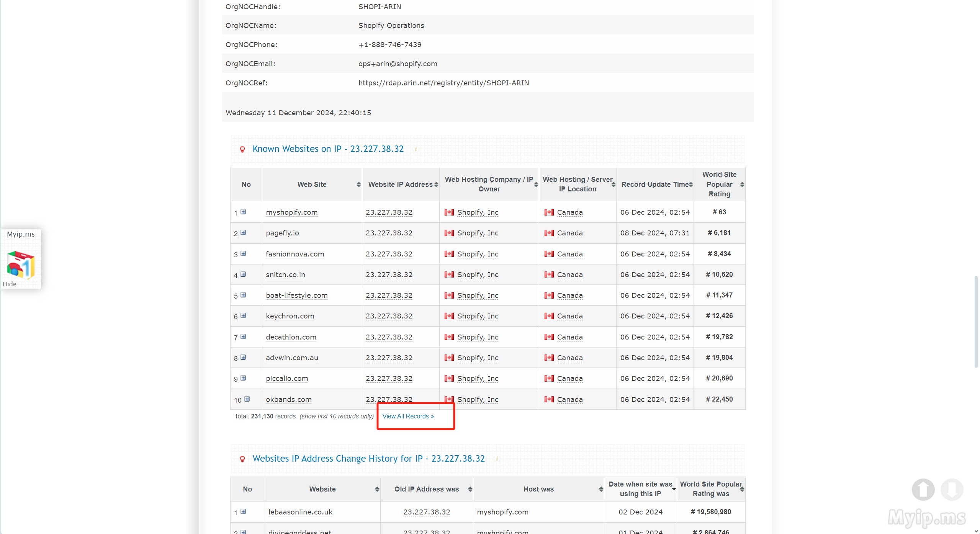
Task: Hide the Myip.ms side widget
Action: point(10,284)
